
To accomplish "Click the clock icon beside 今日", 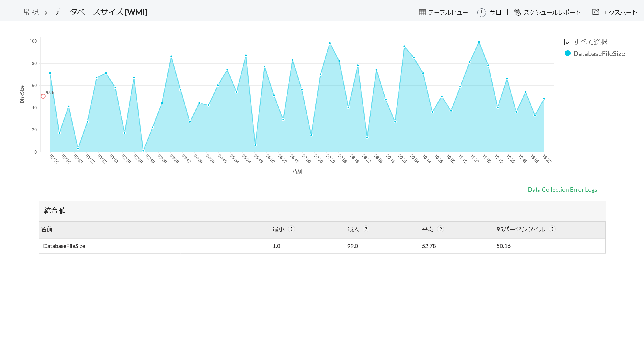I will pos(482,12).
